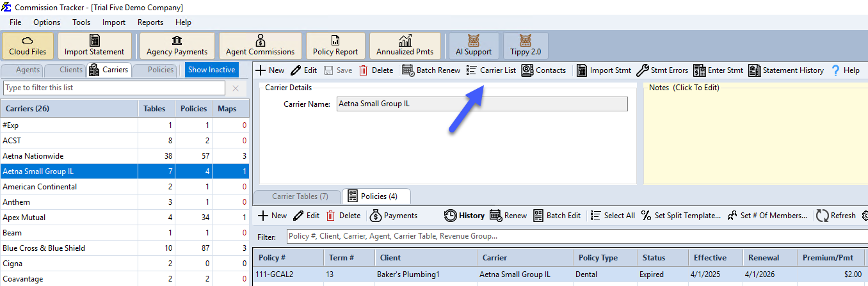Select All policies
This screenshot has height=286, width=868.
coord(613,216)
